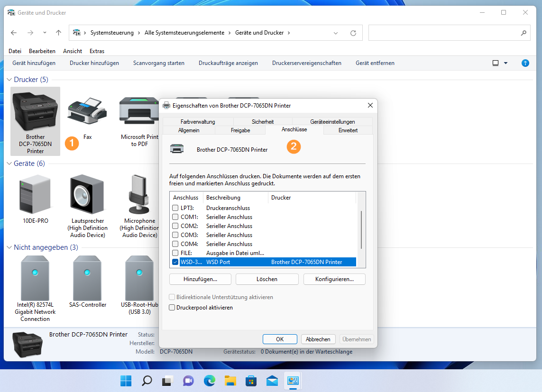Image resolution: width=542 pixels, height=392 pixels.
Task: Click the port list vertical scrollbar
Action: 361,230
